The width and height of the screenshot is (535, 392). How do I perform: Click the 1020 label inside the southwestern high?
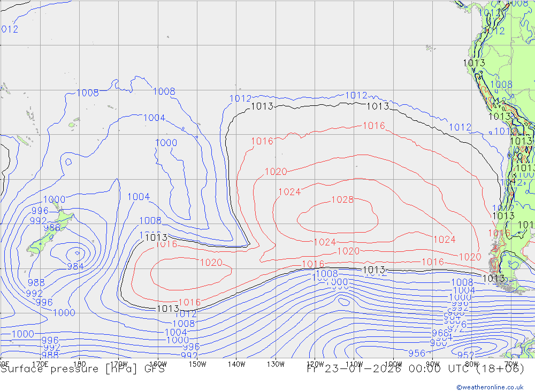(211, 263)
